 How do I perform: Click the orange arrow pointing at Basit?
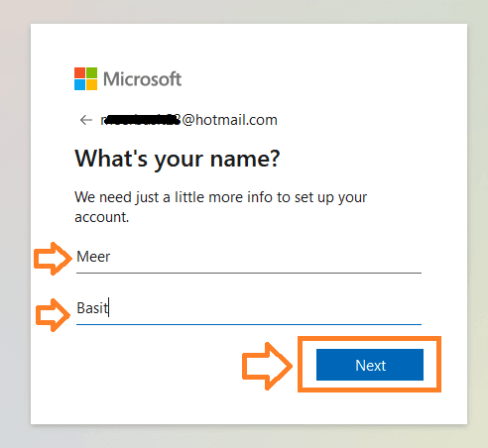pos(53,315)
